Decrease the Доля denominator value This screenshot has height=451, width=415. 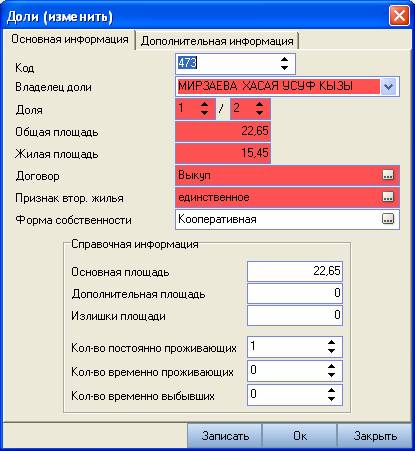pos(259,113)
